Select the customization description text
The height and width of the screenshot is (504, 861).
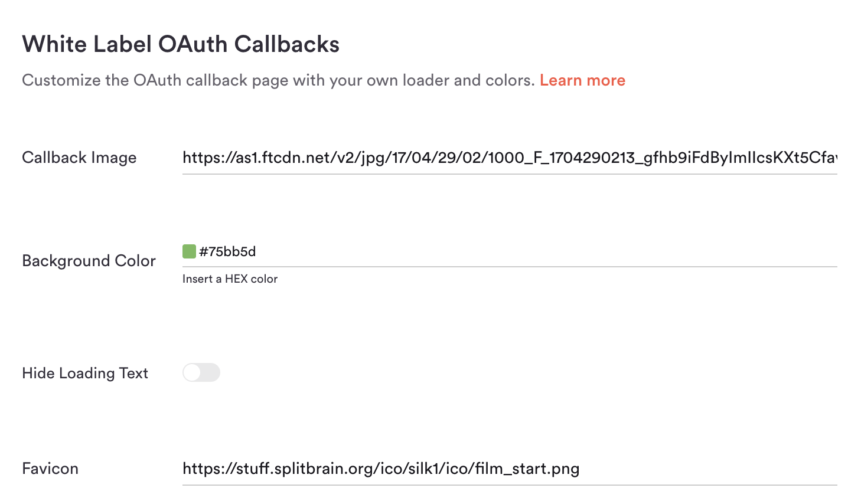(278, 80)
